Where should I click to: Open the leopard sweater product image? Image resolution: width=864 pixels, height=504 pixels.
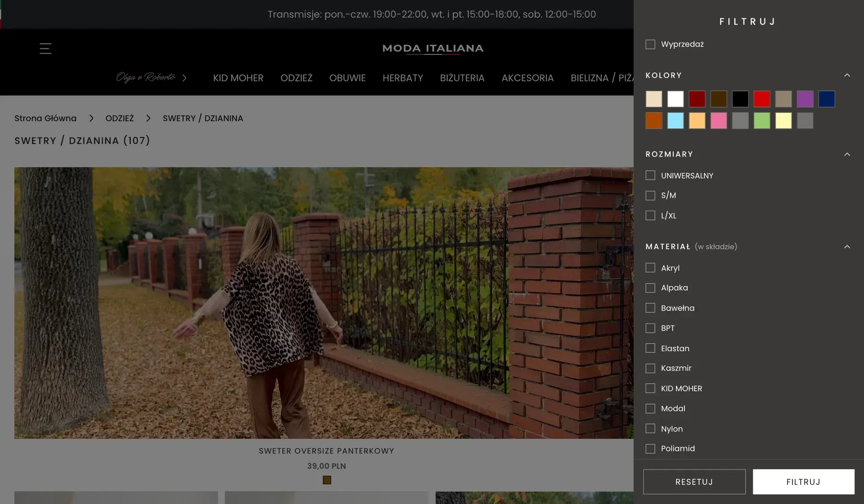pos(324,303)
